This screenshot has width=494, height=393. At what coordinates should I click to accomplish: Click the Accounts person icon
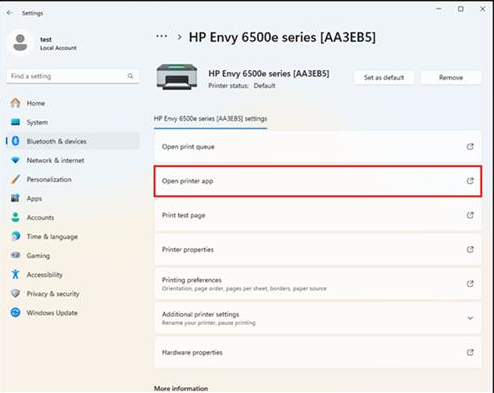[15, 217]
